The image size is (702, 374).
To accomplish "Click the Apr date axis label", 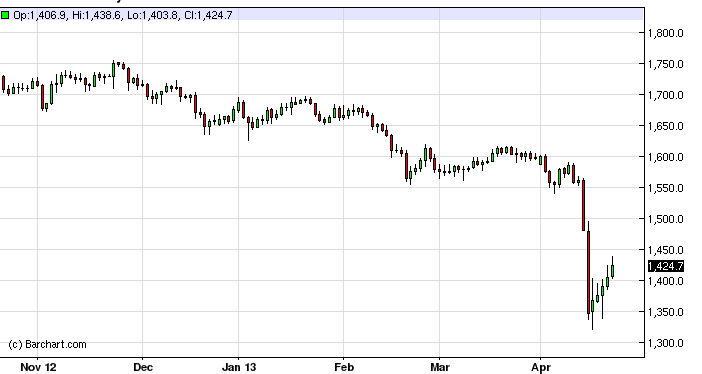I will pyautogui.click(x=541, y=367).
